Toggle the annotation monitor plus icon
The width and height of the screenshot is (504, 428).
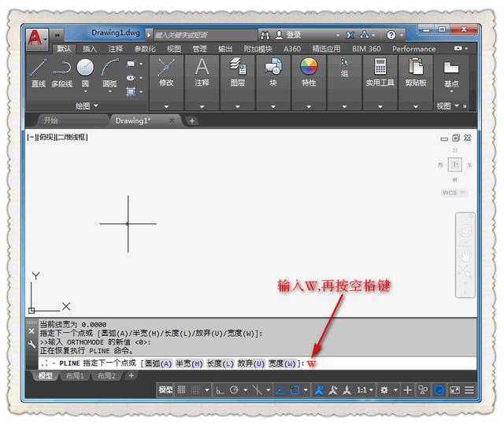click(x=407, y=390)
